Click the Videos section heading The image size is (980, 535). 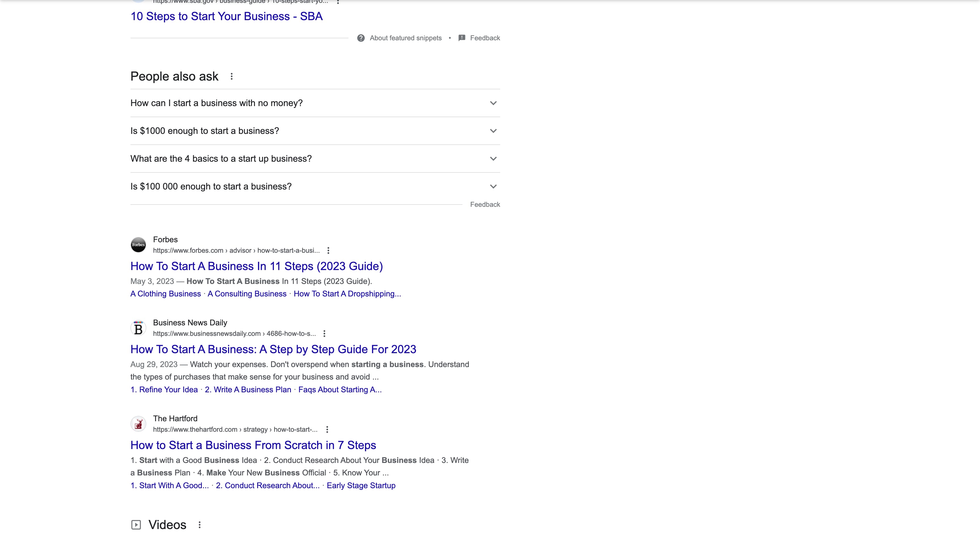point(167,525)
